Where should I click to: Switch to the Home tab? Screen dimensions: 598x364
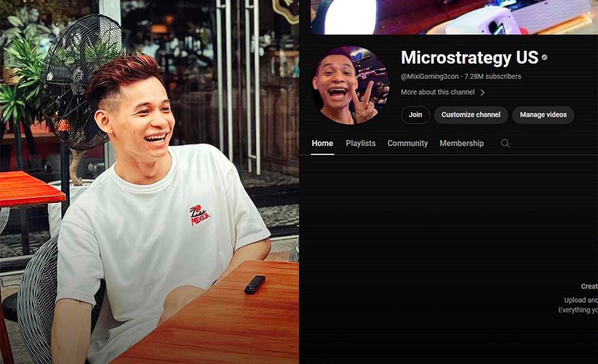pos(322,143)
